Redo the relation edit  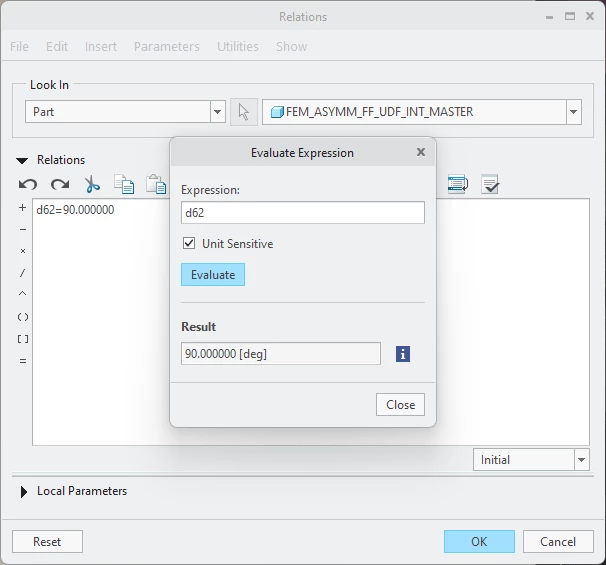point(60,184)
